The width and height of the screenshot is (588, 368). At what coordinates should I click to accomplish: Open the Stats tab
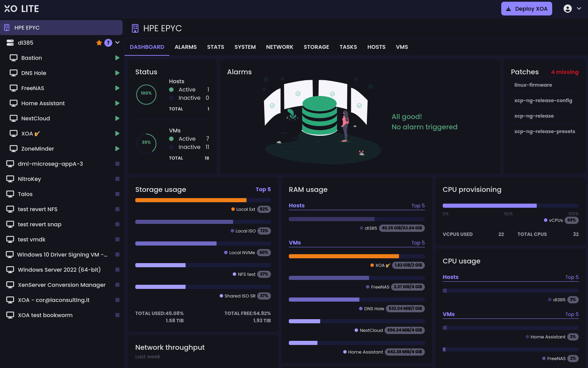(x=216, y=47)
